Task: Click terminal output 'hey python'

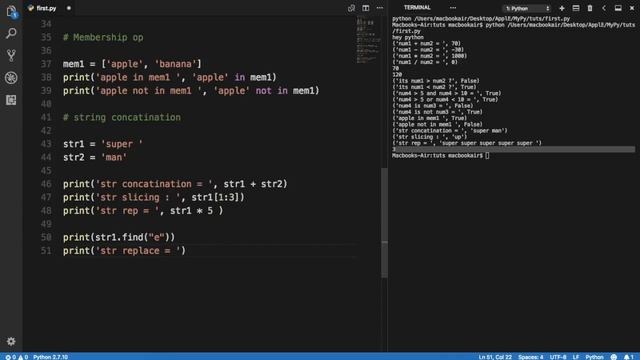Action: coord(408,37)
